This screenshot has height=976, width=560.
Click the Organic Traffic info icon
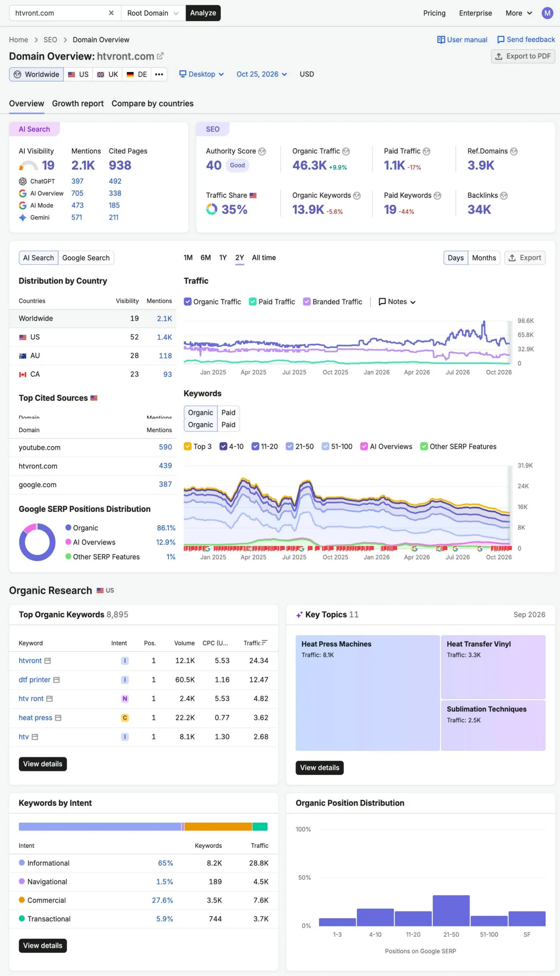click(x=346, y=151)
